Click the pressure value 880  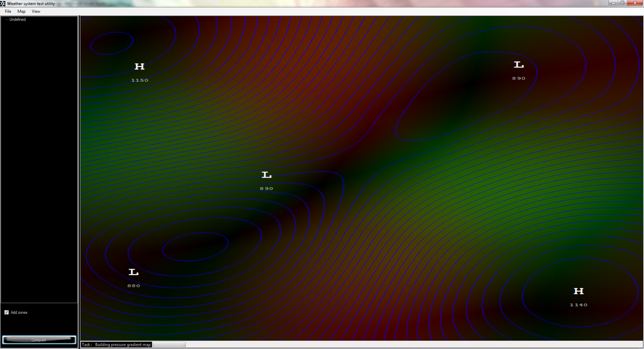point(133,286)
